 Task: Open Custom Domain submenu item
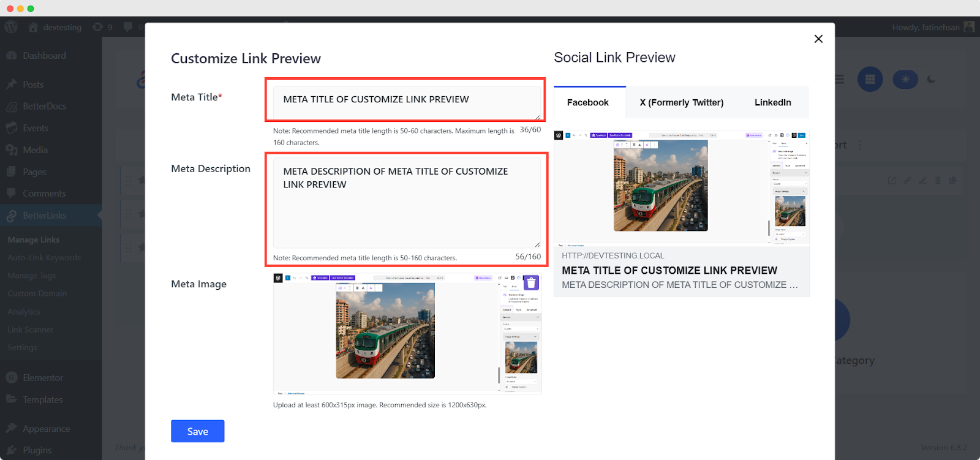pos(37,293)
